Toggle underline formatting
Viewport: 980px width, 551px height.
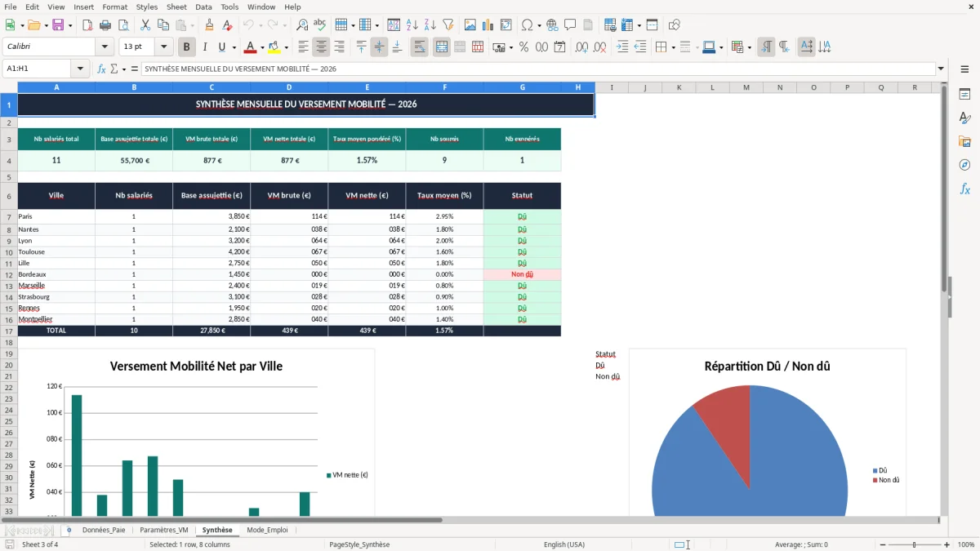coord(222,47)
